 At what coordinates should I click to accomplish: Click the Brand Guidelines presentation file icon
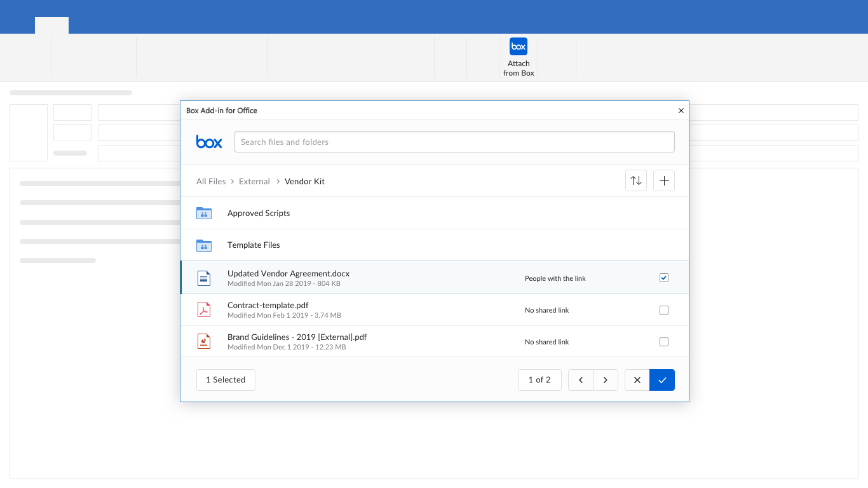click(x=204, y=342)
